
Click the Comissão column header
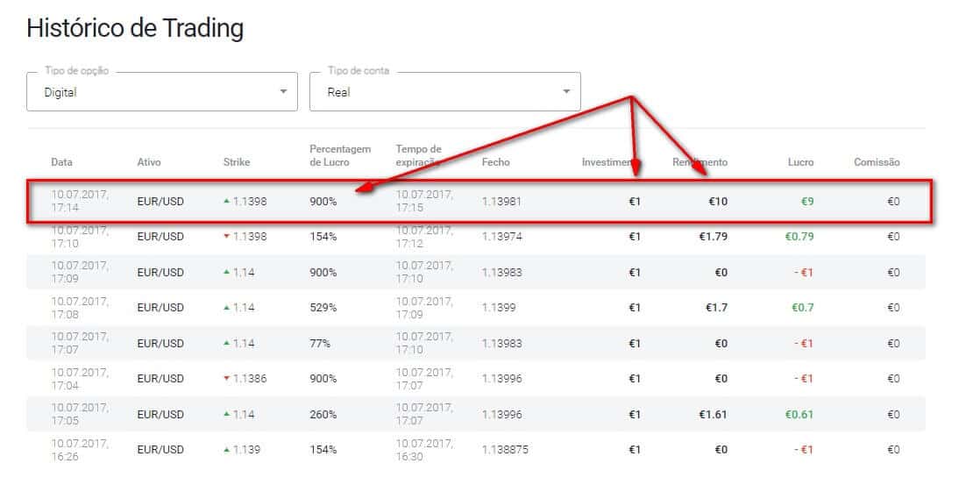[877, 162]
